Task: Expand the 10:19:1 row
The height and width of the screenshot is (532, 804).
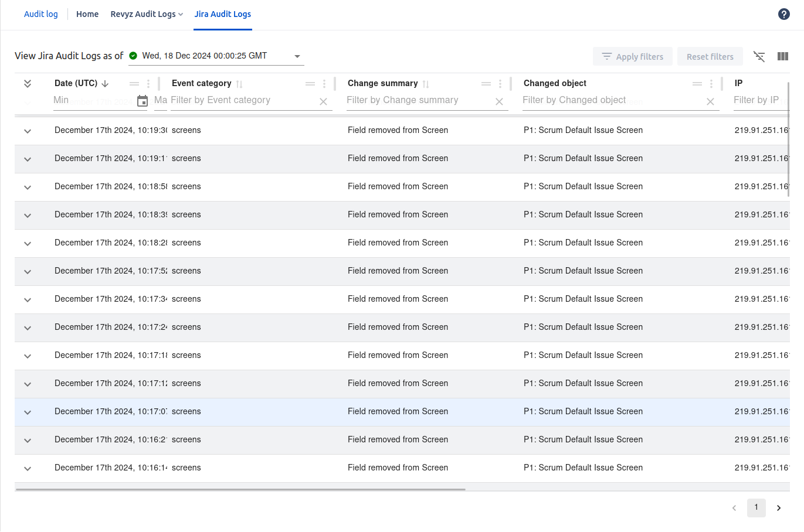Action: pyautogui.click(x=28, y=159)
